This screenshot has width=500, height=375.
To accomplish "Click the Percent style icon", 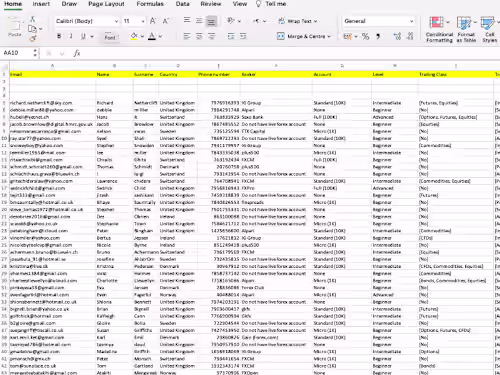I will pos(366,36).
